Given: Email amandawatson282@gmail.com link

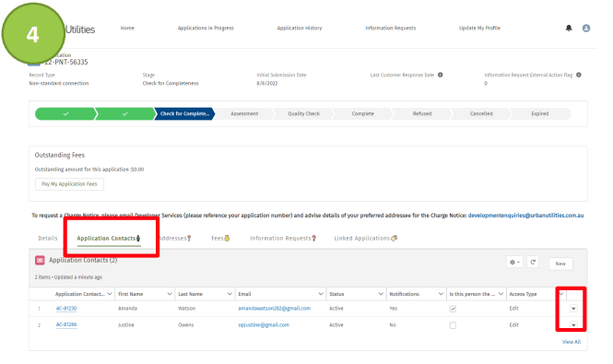Looking at the screenshot, I should pos(275,309).
